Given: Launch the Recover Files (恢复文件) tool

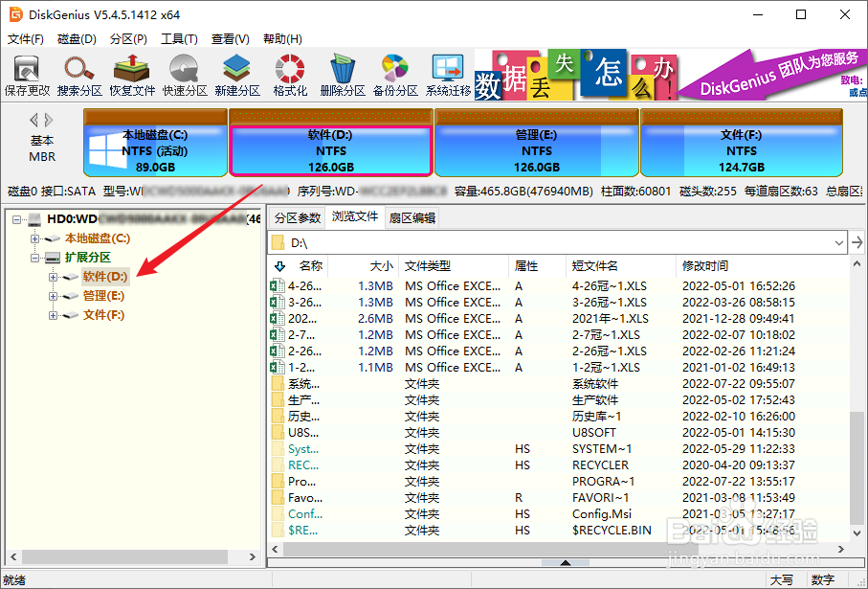Looking at the screenshot, I should pos(132,76).
